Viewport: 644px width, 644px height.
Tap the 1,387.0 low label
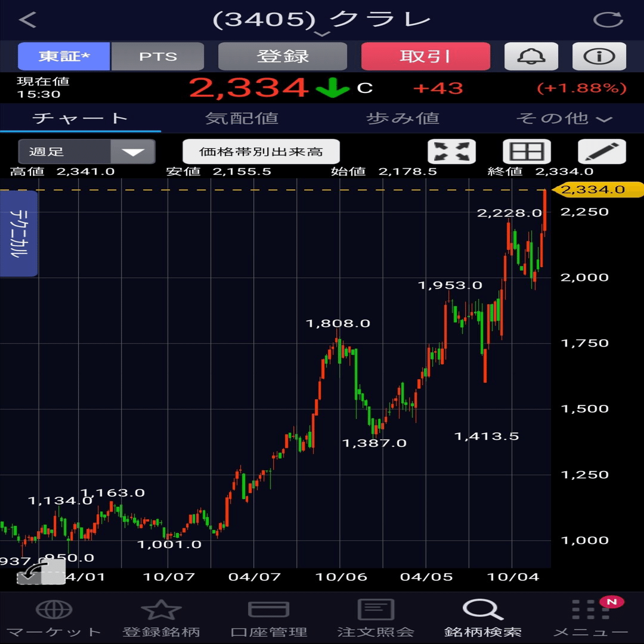coord(374,443)
